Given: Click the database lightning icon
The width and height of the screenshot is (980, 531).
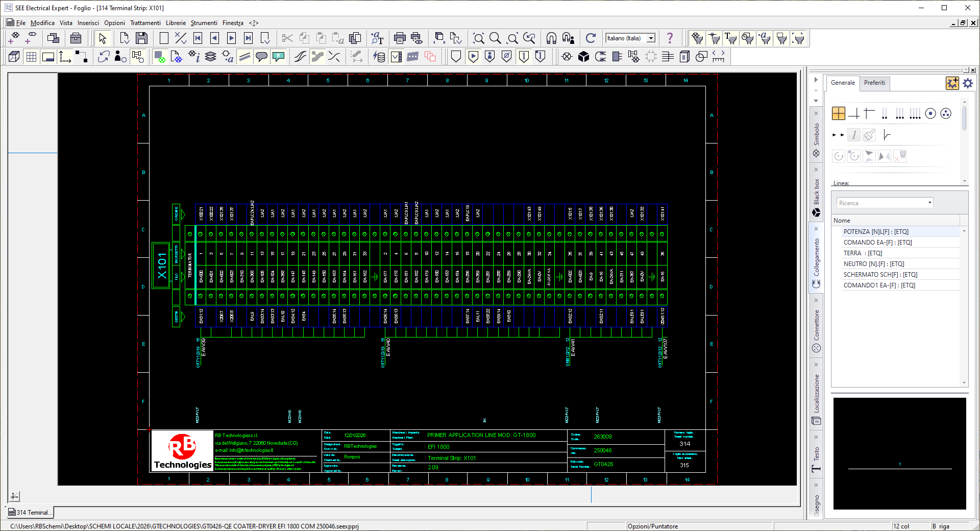Looking at the screenshot, I should click(379, 57).
